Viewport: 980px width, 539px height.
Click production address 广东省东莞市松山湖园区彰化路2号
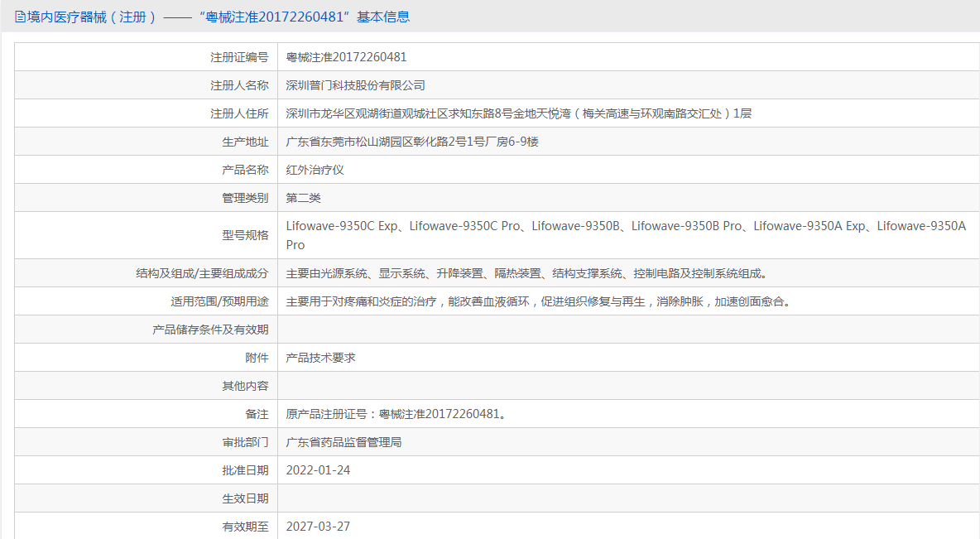(x=412, y=142)
